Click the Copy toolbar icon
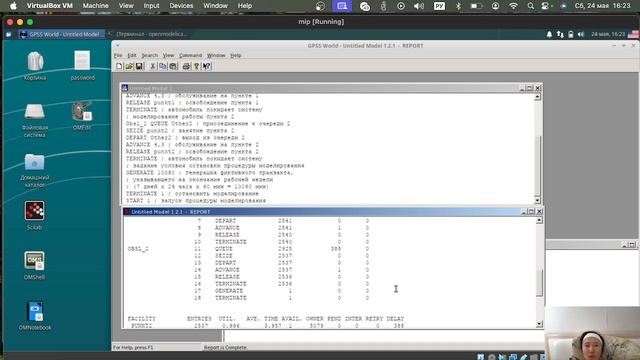640x360 pixels. tap(163, 66)
